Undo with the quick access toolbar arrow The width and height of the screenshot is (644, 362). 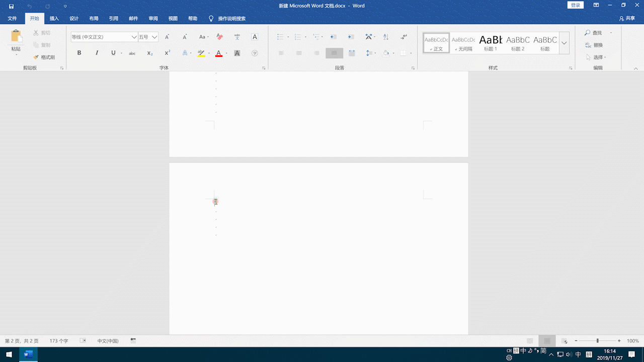click(29, 6)
